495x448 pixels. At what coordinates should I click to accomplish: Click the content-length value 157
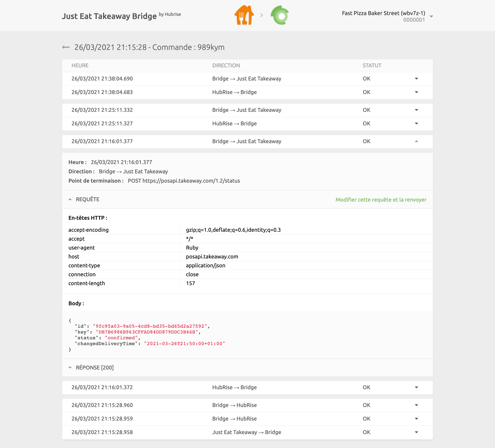190,283
